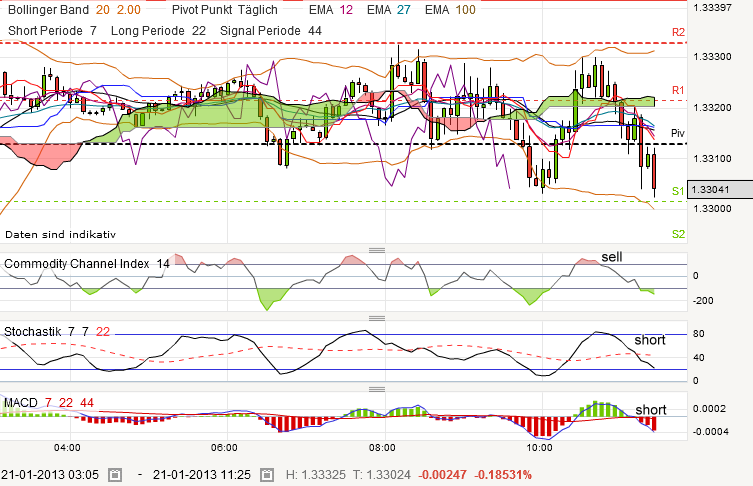Screen dimensions: 753x486
Task: Click the current price tag 1.33041
Action: (719, 189)
